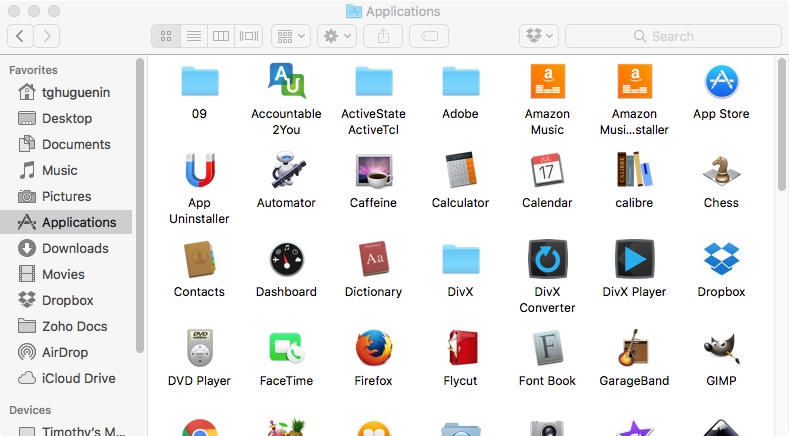Open Movies in sidebar

(66, 274)
